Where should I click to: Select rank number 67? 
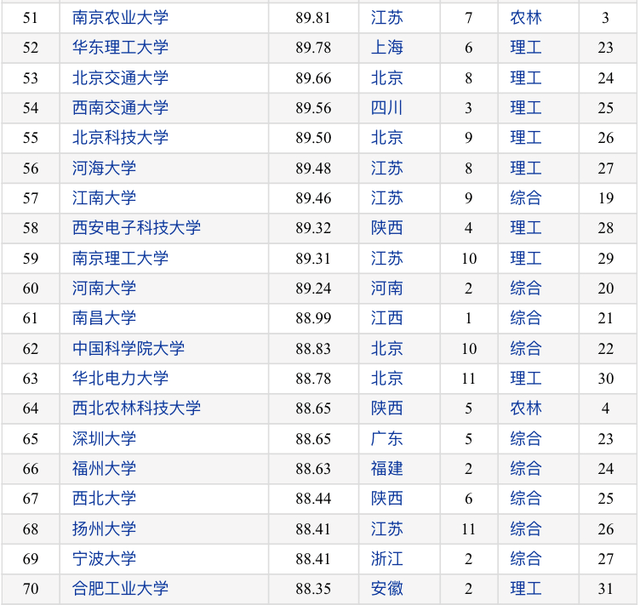[x=31, y=499]
